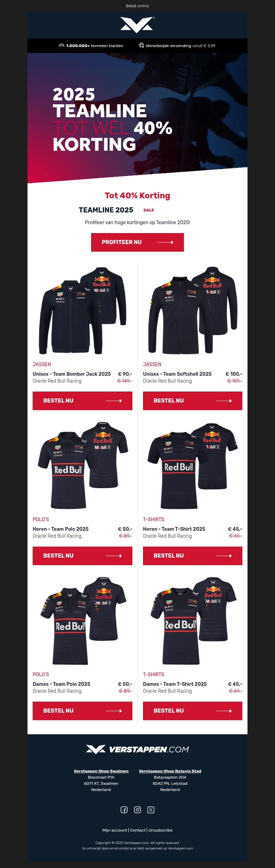The height and width of the screenshot is (868, 275).
Task: Open the Verstappen Shop Batavia Stad link
Action: click(170, 771)
